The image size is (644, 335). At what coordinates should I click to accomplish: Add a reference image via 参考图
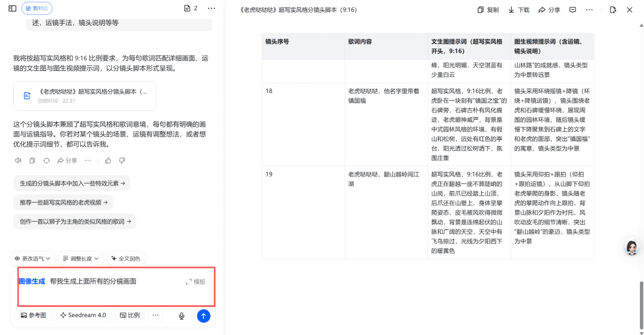pyautogui.click(x=33, y=315)
